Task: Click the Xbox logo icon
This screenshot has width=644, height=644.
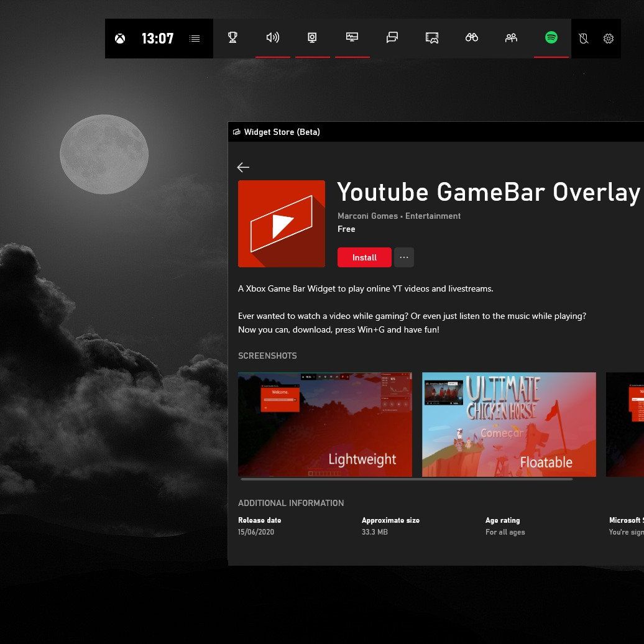Action: [120, 39]
